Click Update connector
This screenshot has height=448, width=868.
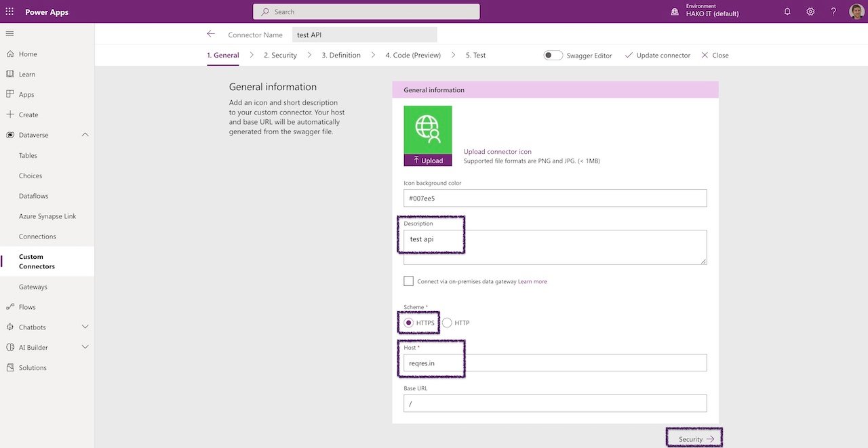pyautogui.click(x=657, y=56)
